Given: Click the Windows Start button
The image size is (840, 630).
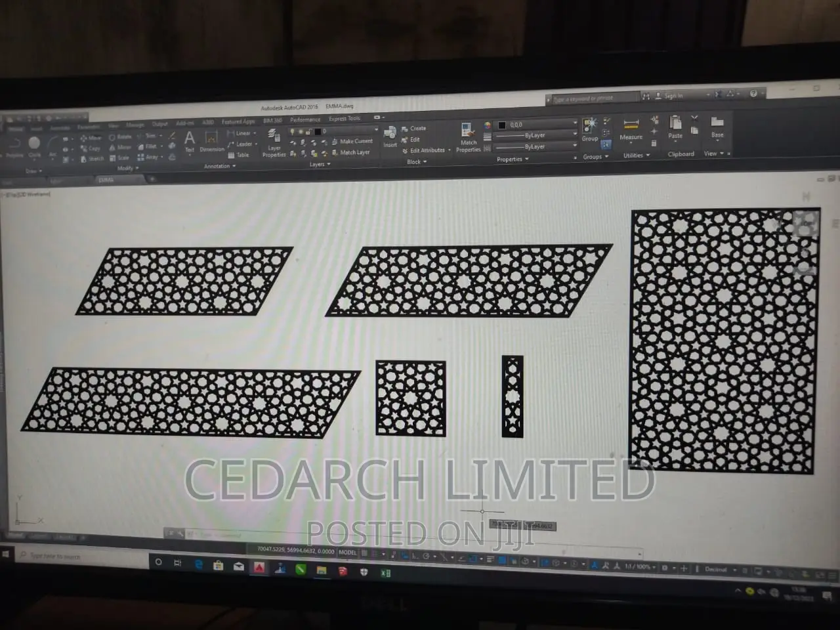Looking at the screenshot, I should pos(5,555).
